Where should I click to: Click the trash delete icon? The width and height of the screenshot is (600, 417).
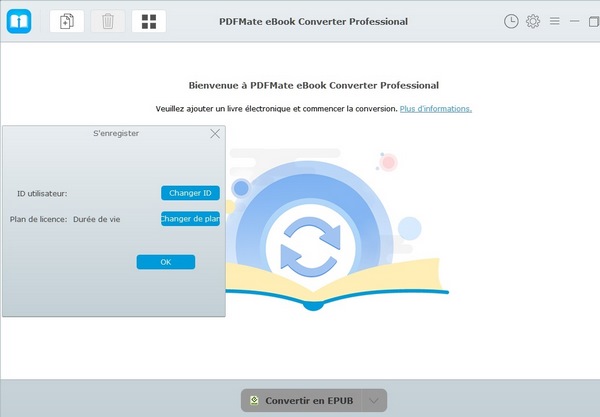click(x=108, y=21)
